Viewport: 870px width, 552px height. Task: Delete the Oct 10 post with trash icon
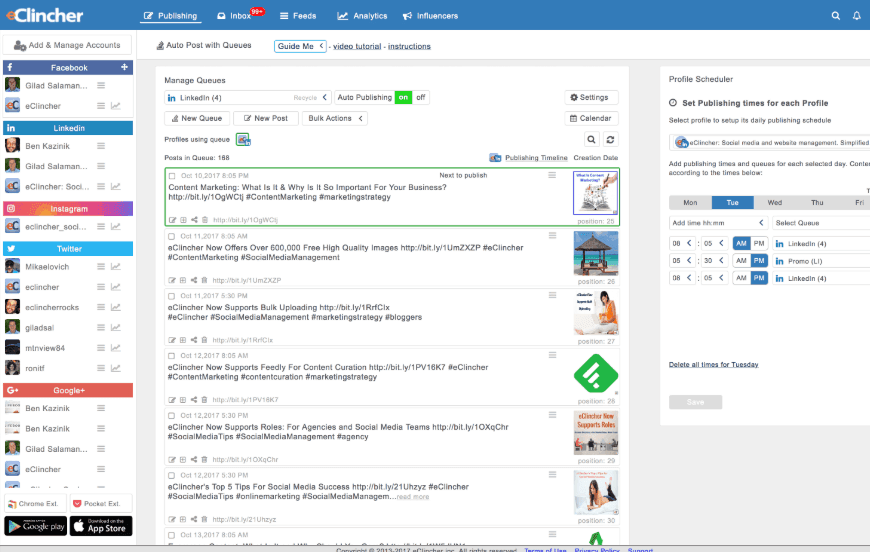pos(205,220)
